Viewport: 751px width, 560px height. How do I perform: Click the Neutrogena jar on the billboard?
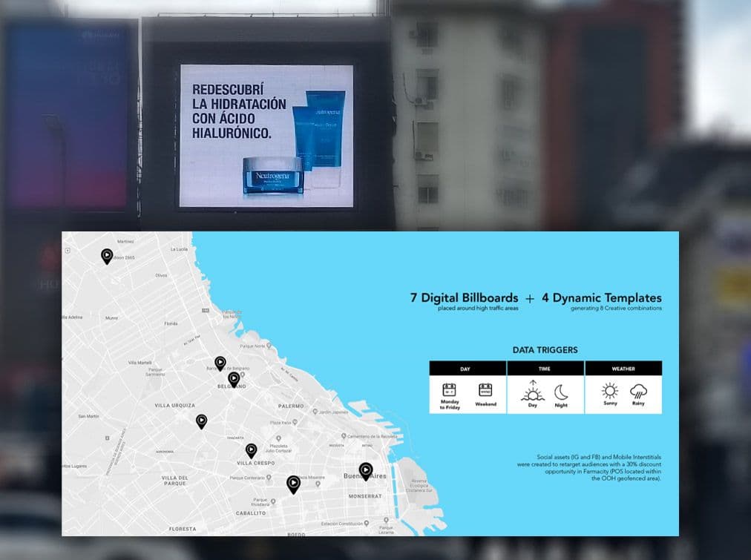tap(273, 176)
